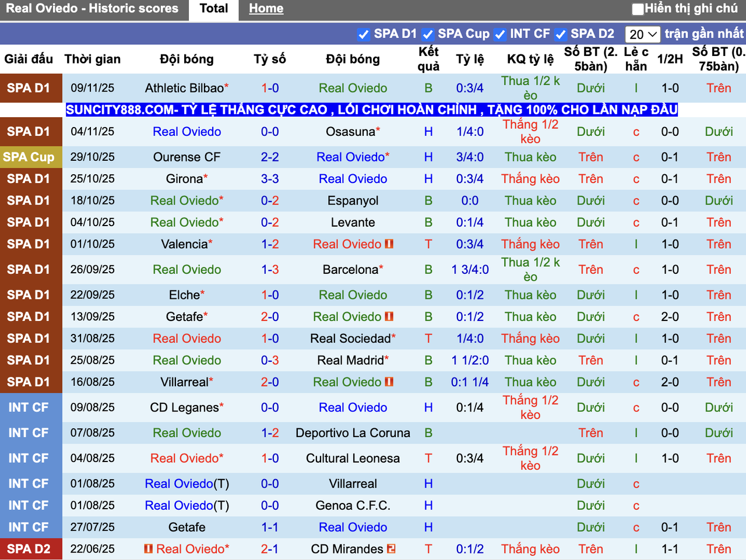Open Ourense CF team link
This screenshot has height=560, width=746.
click(x=187, y=157)
